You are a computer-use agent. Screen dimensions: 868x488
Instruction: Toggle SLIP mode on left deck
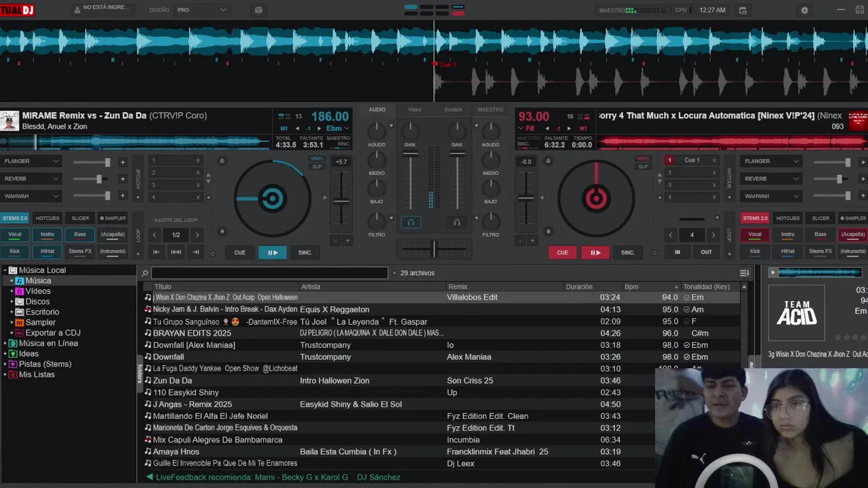tap(317, 166)
